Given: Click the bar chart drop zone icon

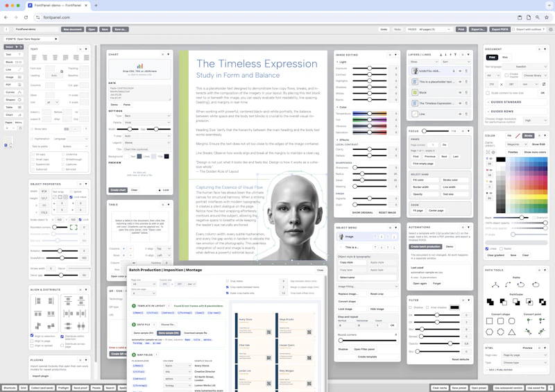Looking at the screenshot, I should (140, 66).
